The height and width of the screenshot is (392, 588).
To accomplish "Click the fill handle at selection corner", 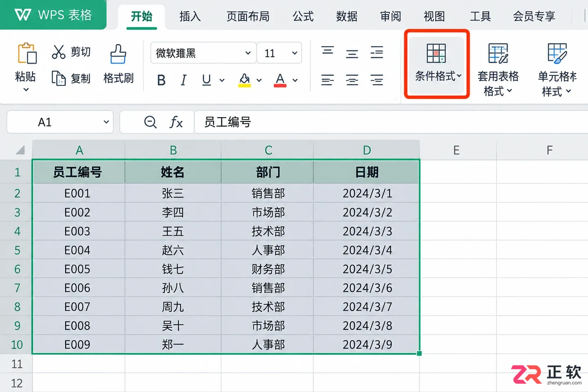I will pyautogui.click(x=419, y=354).
